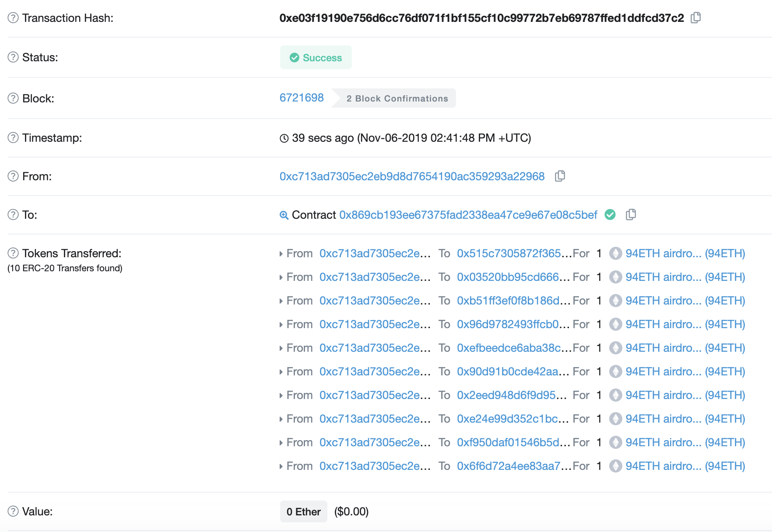Click the Status help question mark
The width and height of the screenshot is (772, 532).
(13, 57)
